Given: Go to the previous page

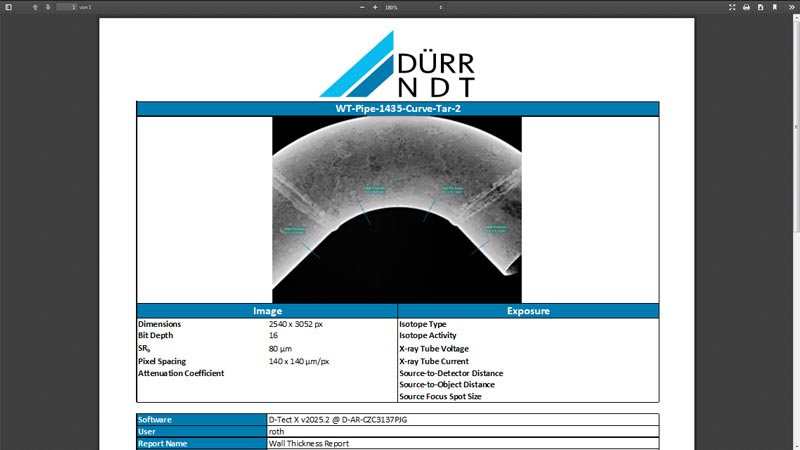Looking at the screenshot, I should pyautogui.click(x=35, y=7).
